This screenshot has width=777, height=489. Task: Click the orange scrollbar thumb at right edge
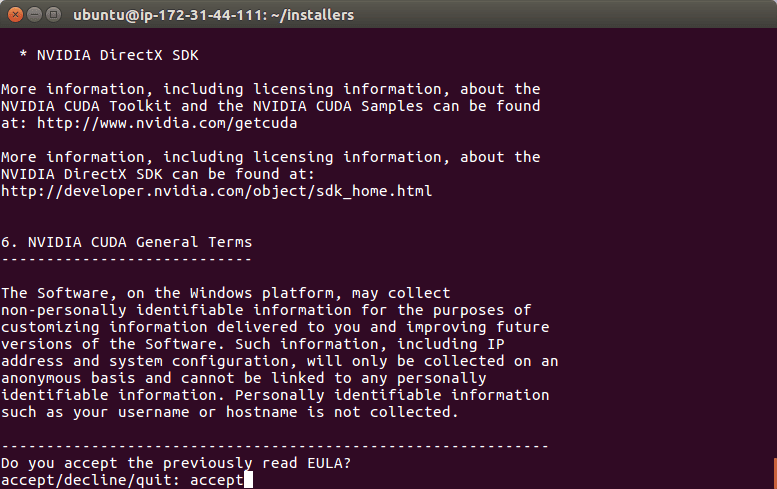click(x=775, y=473)
